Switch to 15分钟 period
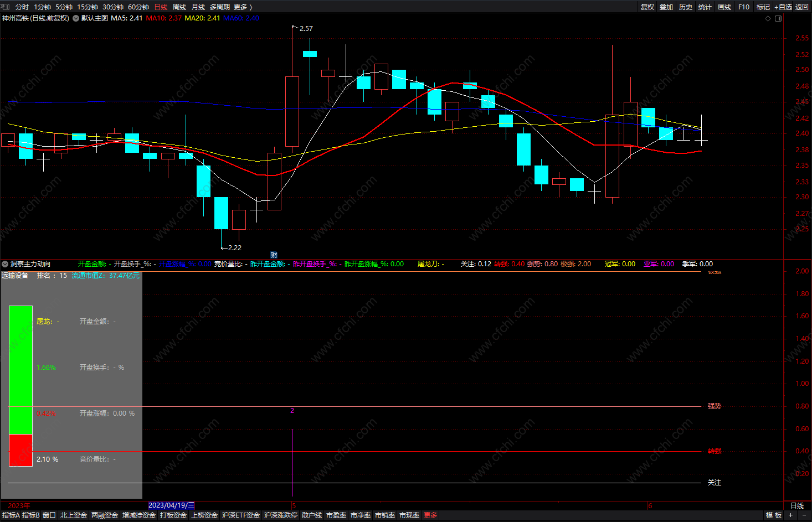This screenshot has width=812, height=522. coord(88,7)
